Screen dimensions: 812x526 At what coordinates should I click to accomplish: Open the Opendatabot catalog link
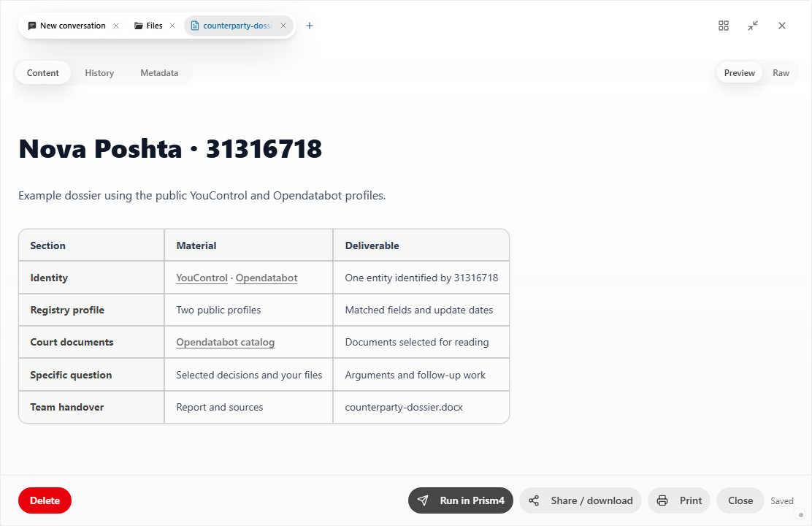(x=225, y=342)
